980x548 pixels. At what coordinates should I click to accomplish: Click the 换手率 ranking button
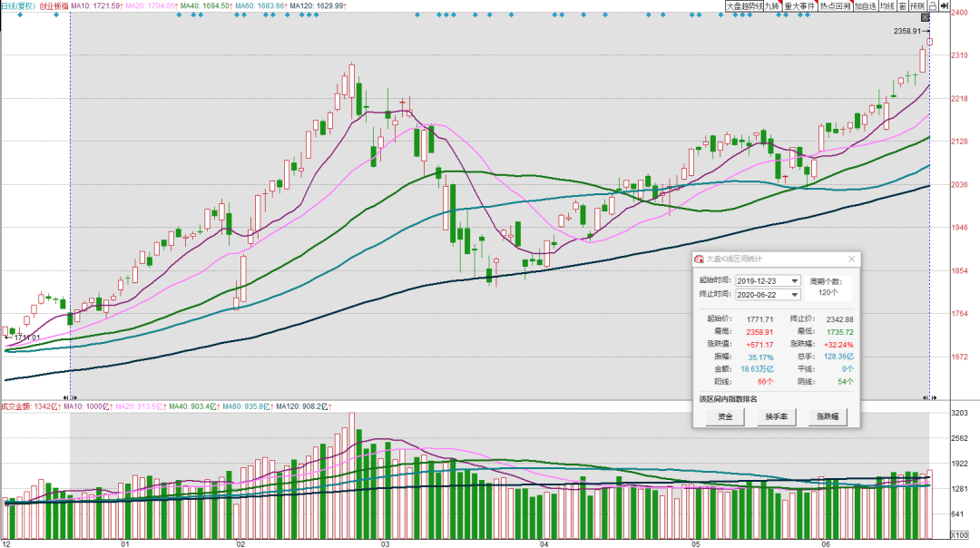776,416
